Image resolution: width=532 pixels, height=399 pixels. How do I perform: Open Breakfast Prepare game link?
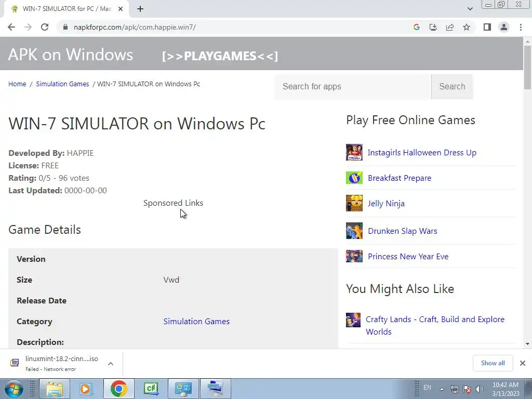(x=400, y=178)
